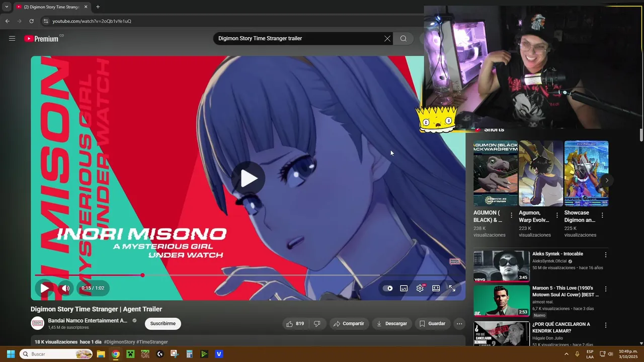This screenshot has width=644, height=362.
Task: Click the Descargar button
Action: point(392,324)
